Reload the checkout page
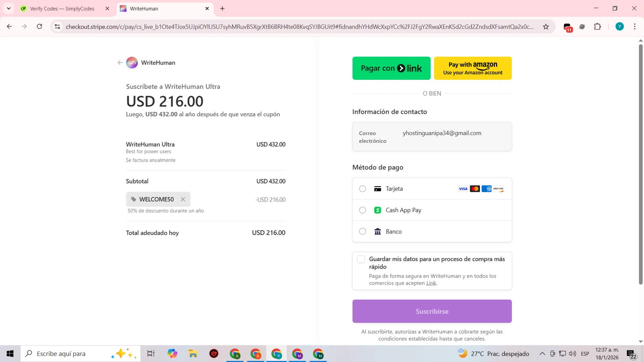 [39, 27]
